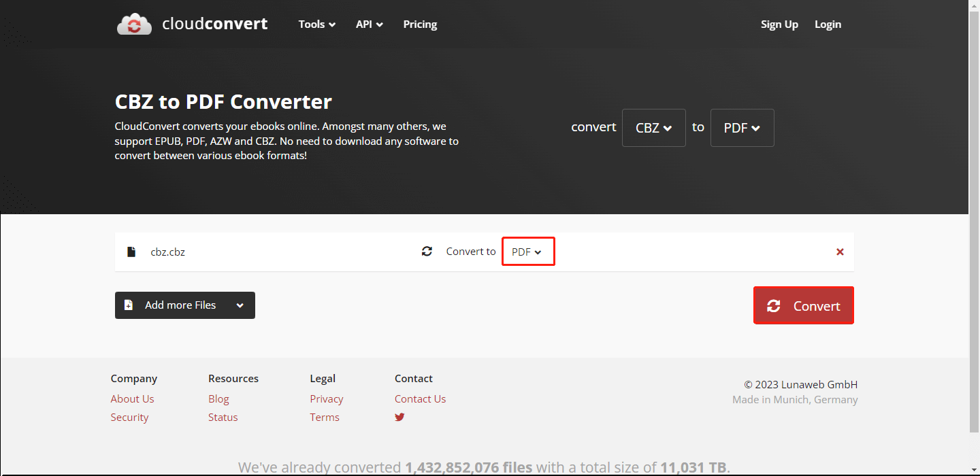Go to the Pricing page
Screen dimensions: 980x476
coord(420,24)
